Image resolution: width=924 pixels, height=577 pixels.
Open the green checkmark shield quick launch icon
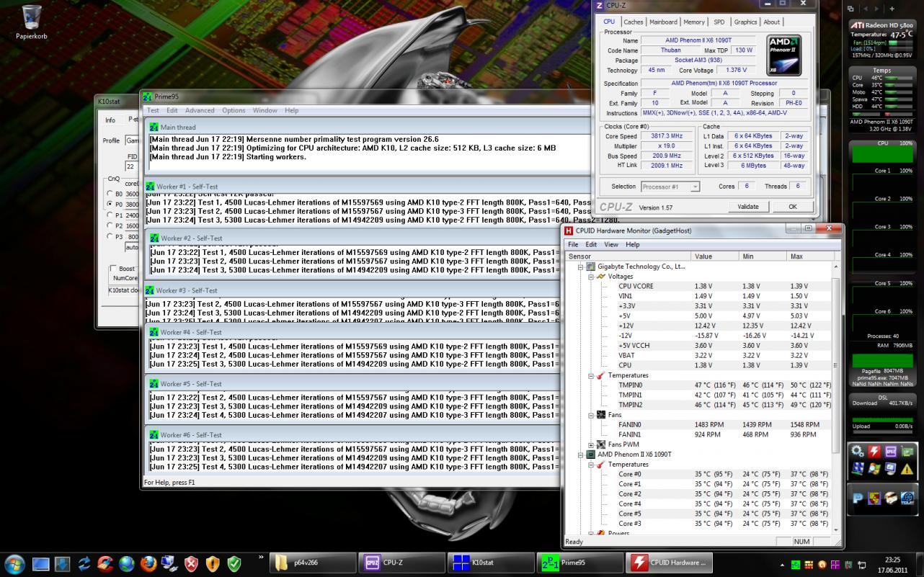click(x=234, y=563)
